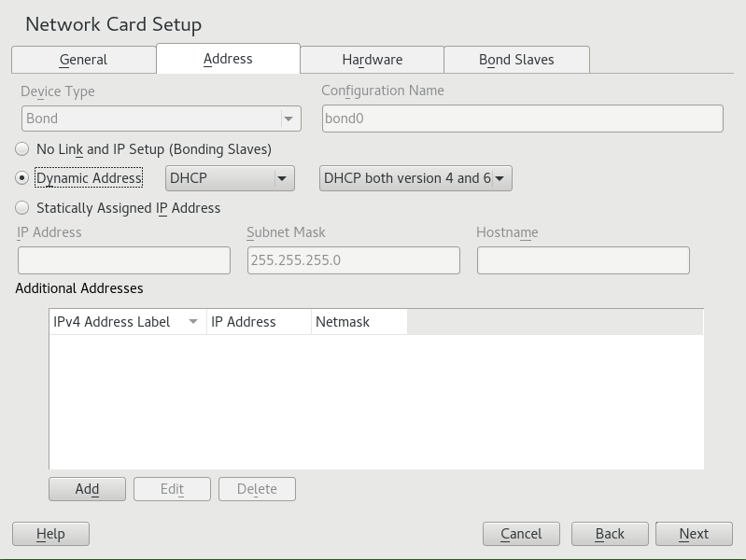Click the Add button for additional addresses
Viewport: 746px width, 560px height.
point(87,489)
